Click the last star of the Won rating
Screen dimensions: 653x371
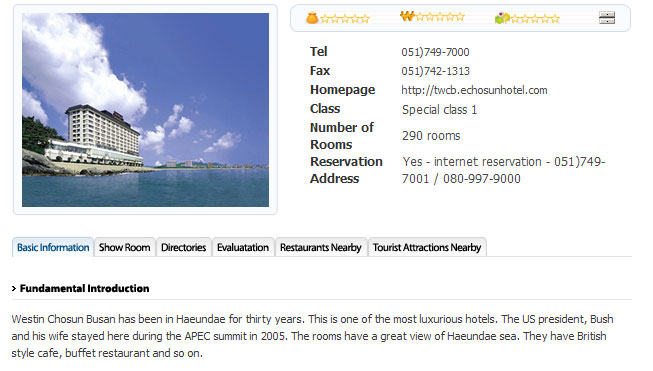pyautogui.click(x=460, y=17)
